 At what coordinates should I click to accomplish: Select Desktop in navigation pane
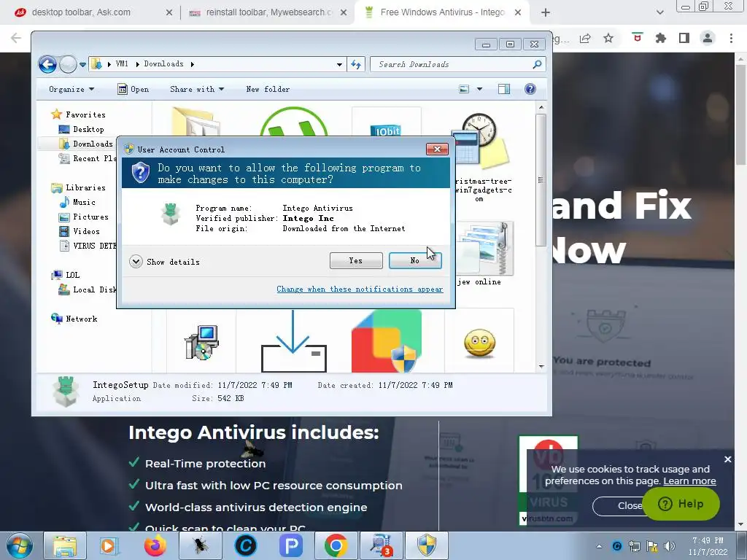click(x=81, y=129)
